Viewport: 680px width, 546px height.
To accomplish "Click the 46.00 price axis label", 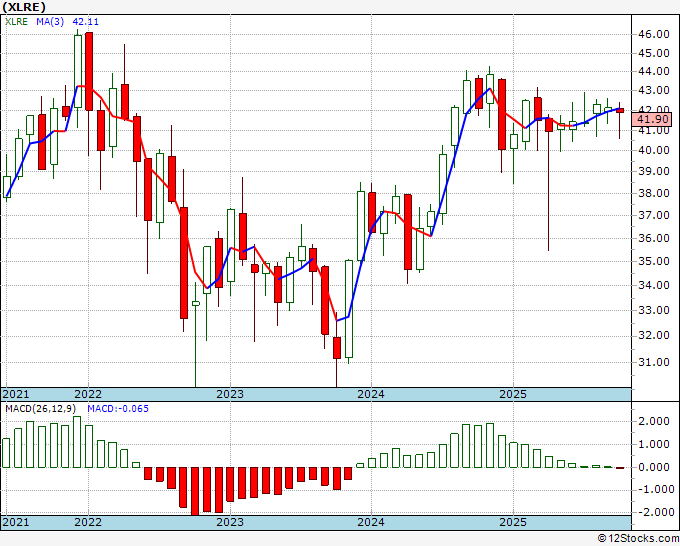I will 653,34.
